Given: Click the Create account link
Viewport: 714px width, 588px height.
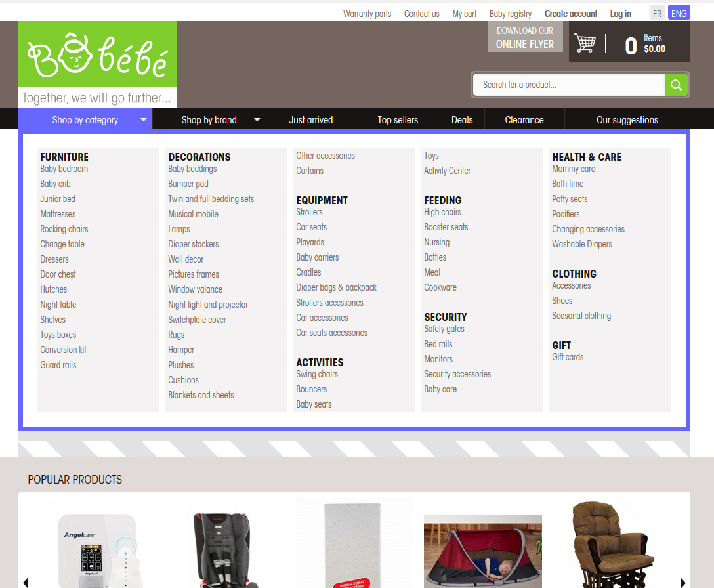Looking at the screenshot, I should 571,14.
